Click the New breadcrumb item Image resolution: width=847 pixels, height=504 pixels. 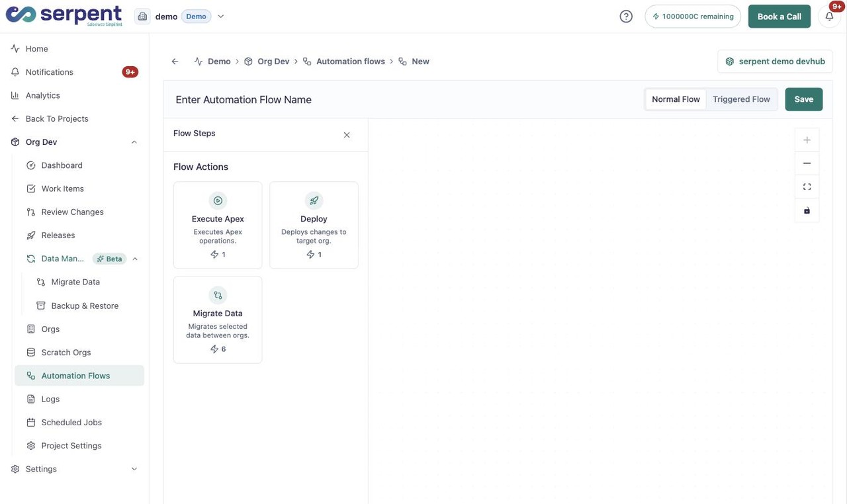tap(420, 62)
